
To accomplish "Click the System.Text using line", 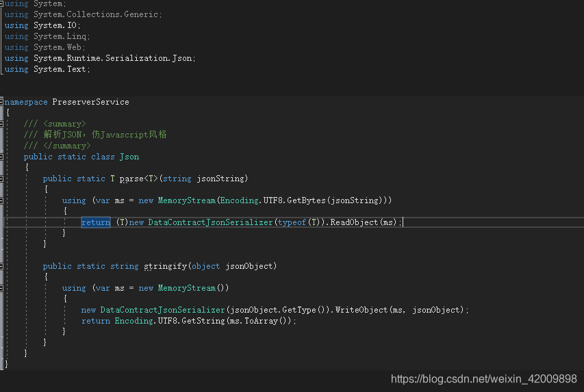I will (x=47, y=69).
